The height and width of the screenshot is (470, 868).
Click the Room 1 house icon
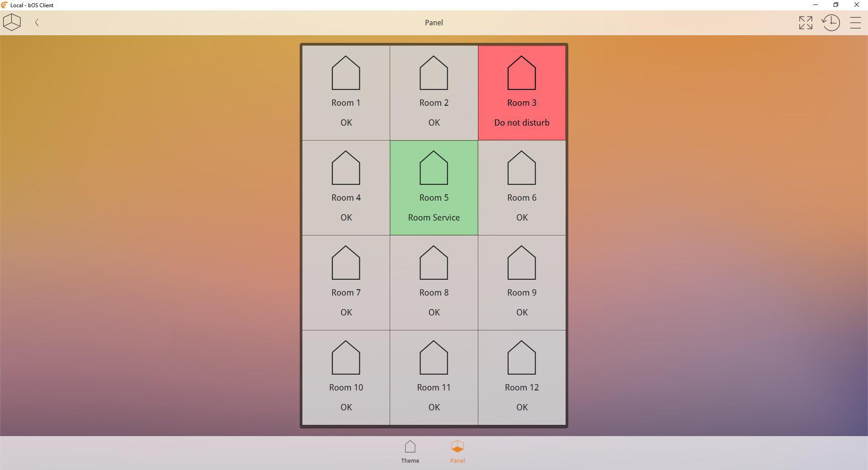click(x=346, y=73)
